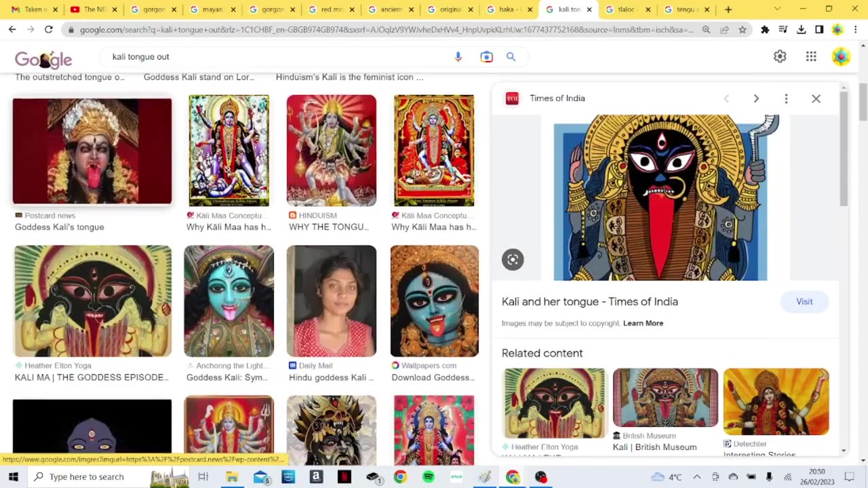Open the Anchoring the Light Kali image
The height and width of the screenshot is (488, 868).
229,301
